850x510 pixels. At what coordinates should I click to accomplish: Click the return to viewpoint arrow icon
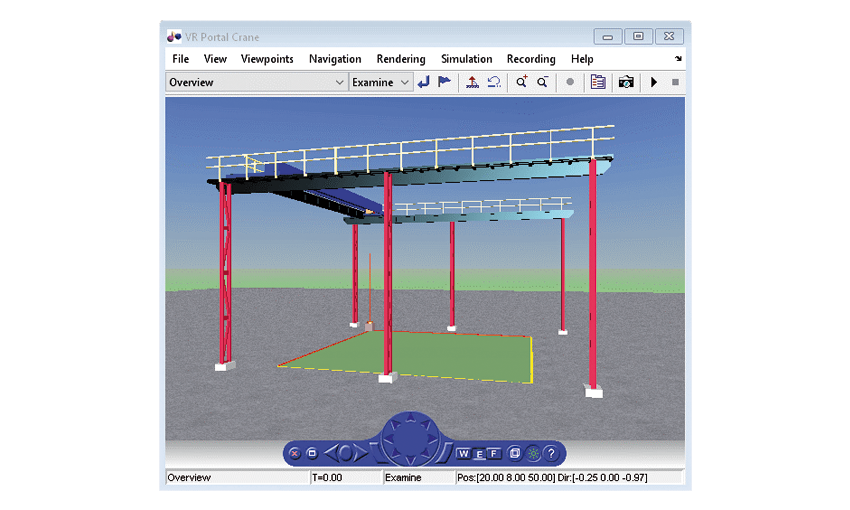point(424,82)
